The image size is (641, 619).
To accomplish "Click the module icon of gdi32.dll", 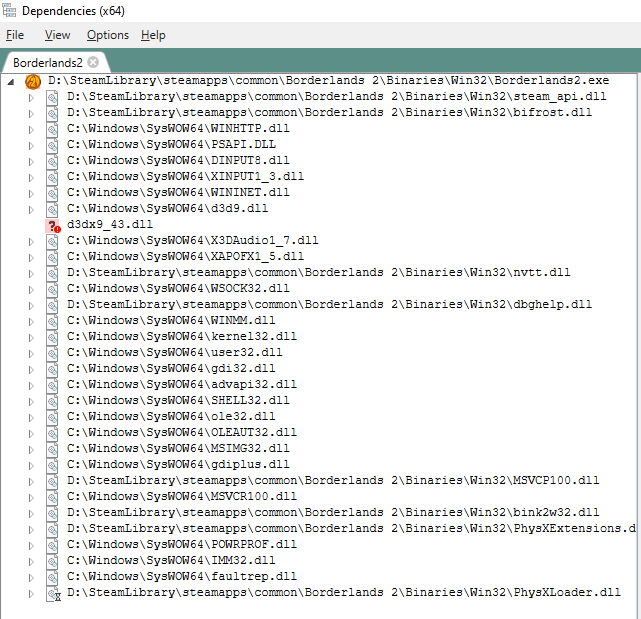I will point(52,370).
